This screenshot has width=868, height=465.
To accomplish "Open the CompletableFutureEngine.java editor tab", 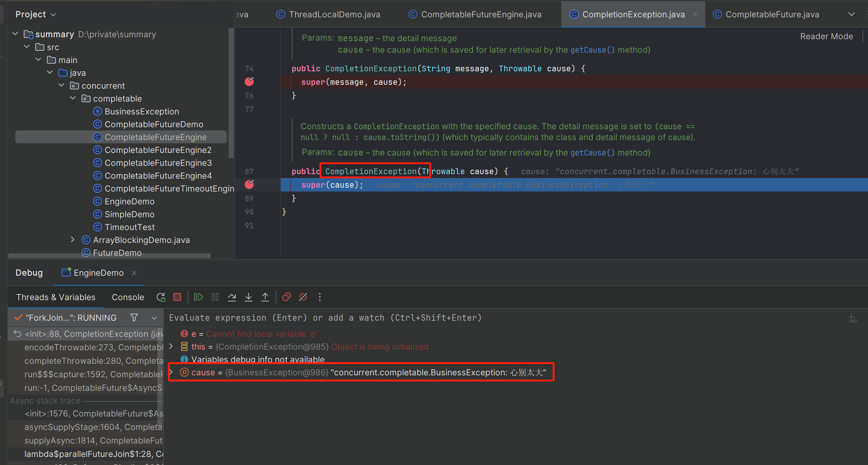I will coord(481,14).
